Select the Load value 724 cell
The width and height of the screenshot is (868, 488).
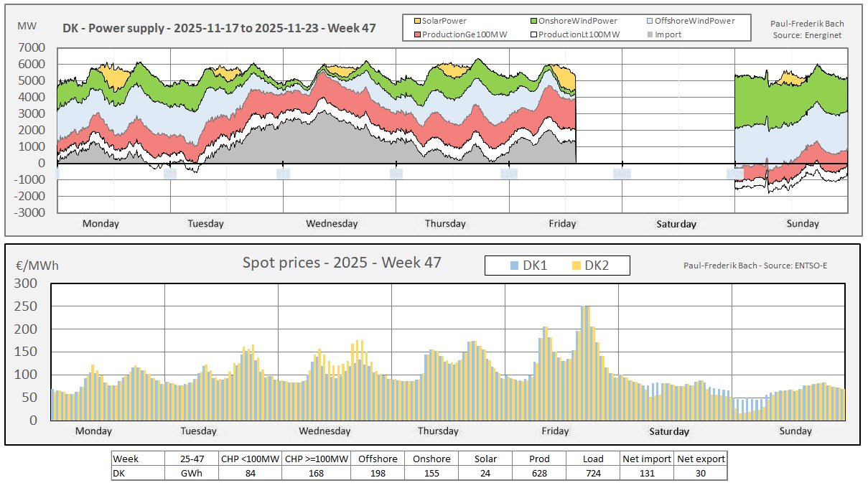pos(593,474)
